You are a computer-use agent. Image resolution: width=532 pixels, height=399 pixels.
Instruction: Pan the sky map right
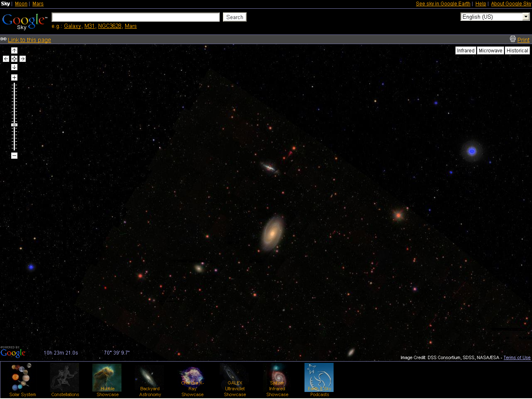pyautogui.click(x=22, y=59)
